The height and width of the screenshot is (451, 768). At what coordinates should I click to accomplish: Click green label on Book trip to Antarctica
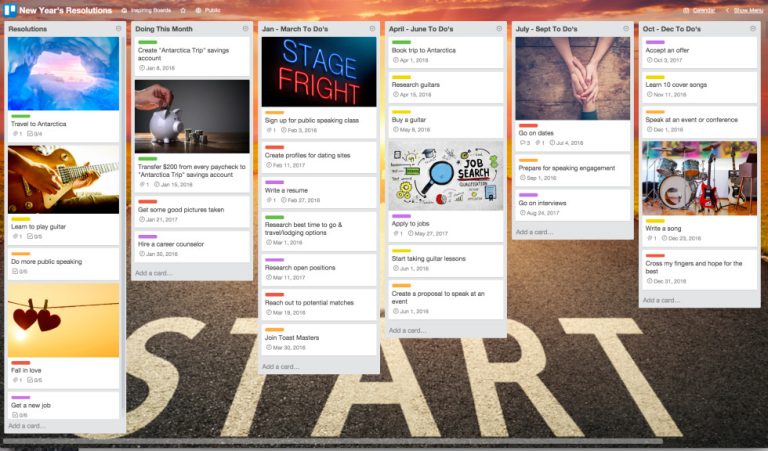click(401, 43)
